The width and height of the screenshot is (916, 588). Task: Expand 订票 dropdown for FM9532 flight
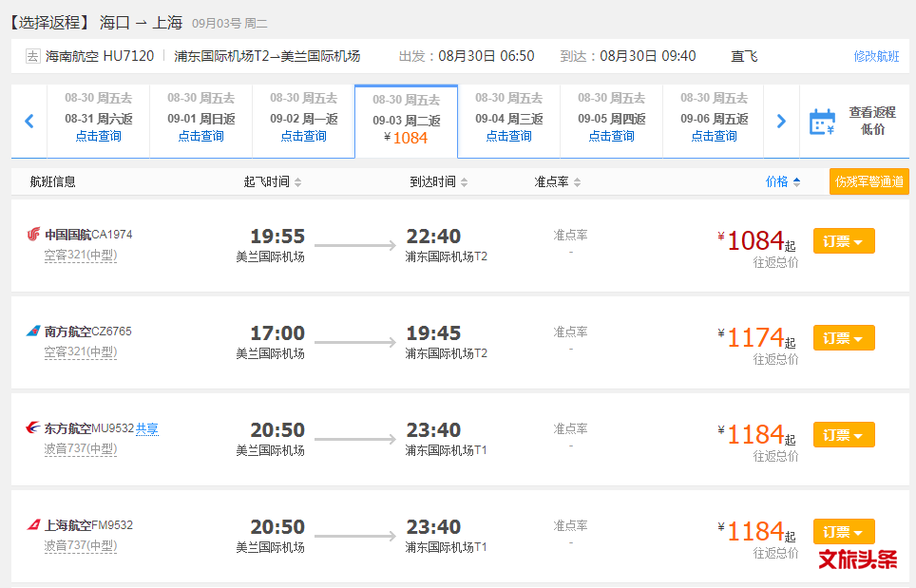tap(844, 532)
